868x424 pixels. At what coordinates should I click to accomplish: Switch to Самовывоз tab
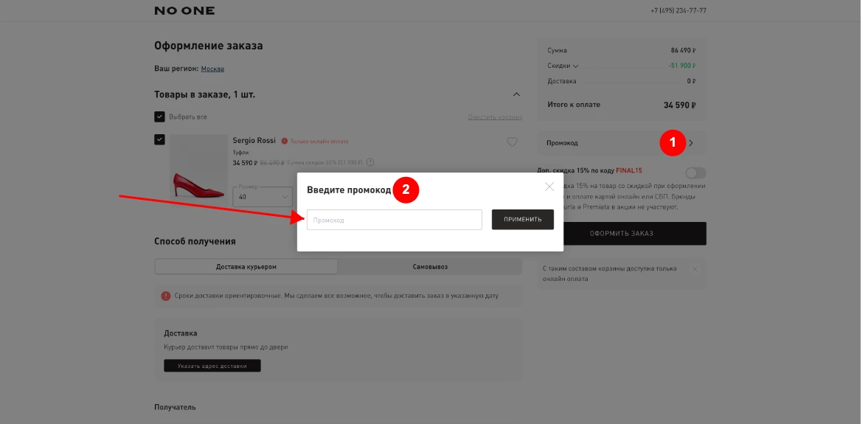[x=429, y=266]
